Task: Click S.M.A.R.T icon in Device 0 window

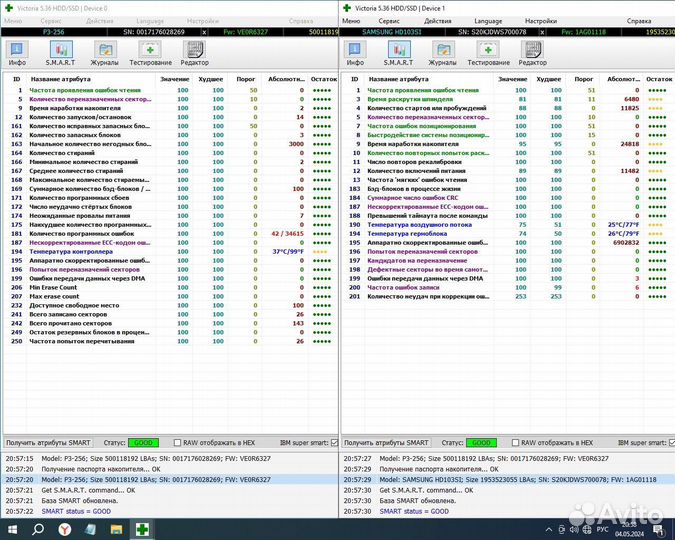Action: coord(60,53)
